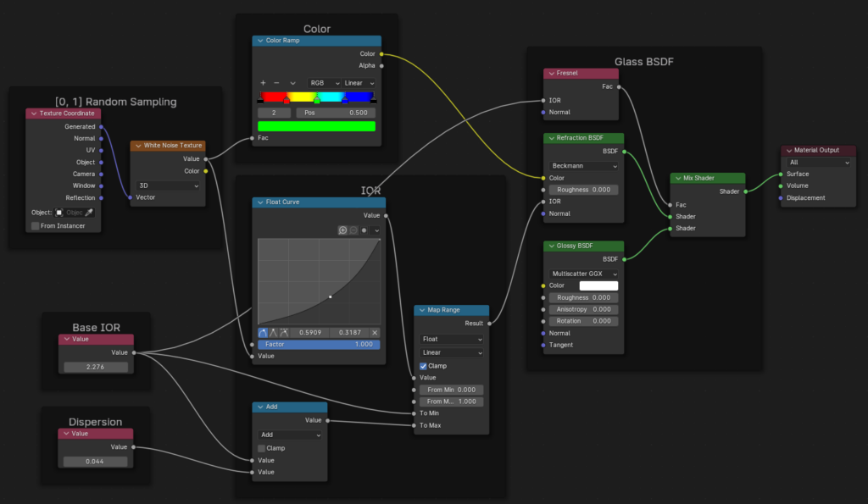Click the add color stop plus icon
868x504 pixels.
[263, 83]
